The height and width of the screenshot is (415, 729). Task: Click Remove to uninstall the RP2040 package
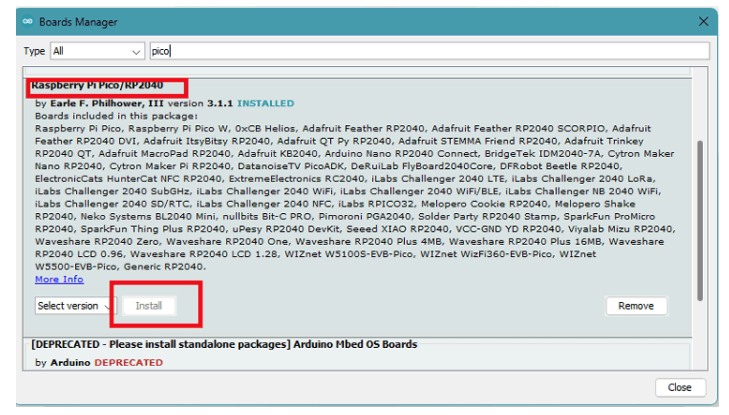[x=635, y=306]
